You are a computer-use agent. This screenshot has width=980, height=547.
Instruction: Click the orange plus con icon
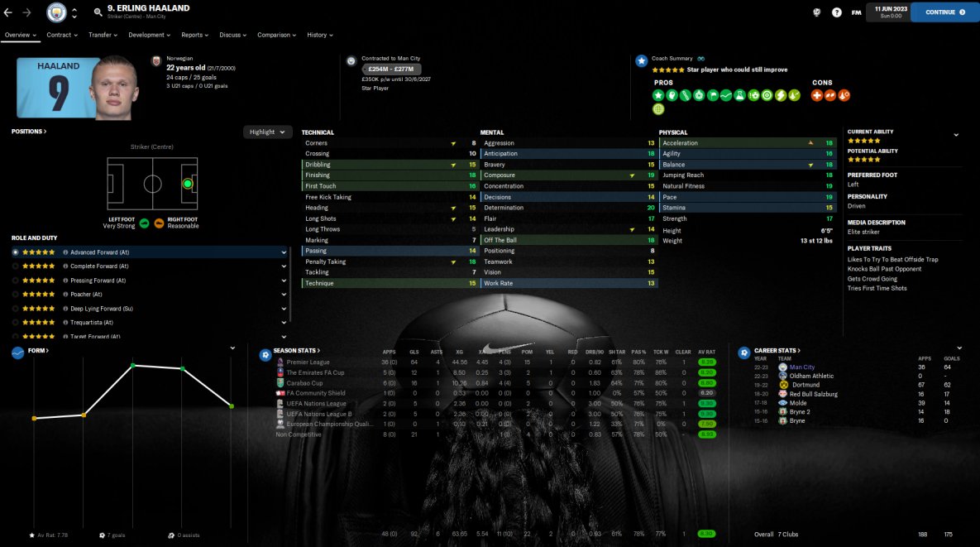pos(817,96)
